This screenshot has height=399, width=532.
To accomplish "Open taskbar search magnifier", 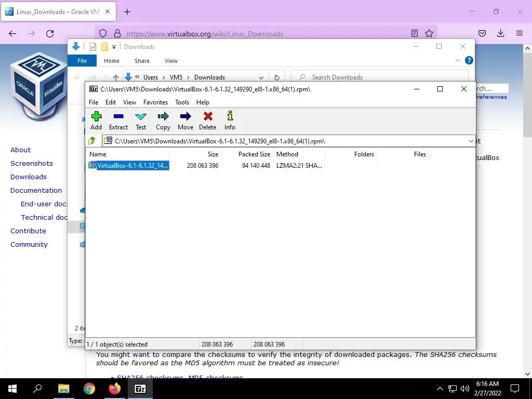I will [37, 389].
